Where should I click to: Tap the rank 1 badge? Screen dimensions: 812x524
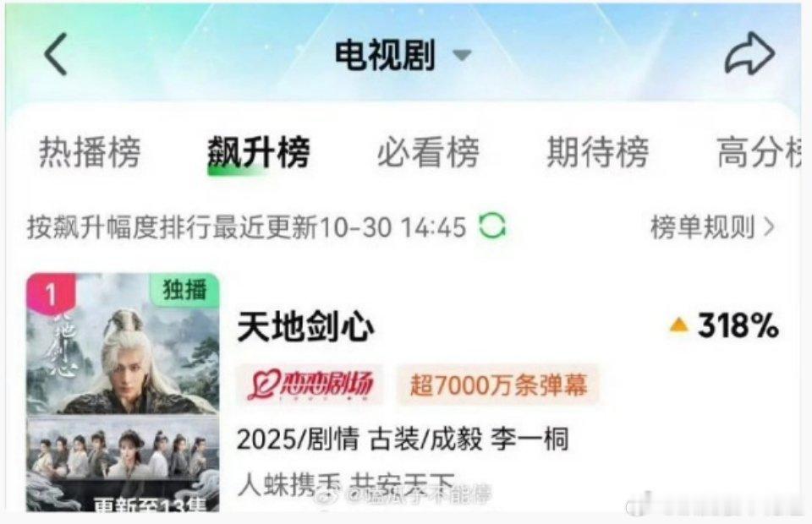point(51,293)
